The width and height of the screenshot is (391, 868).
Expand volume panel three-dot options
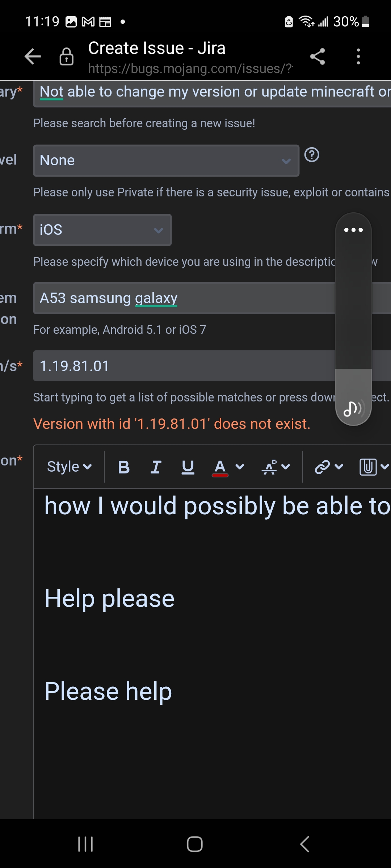[353, 230]
